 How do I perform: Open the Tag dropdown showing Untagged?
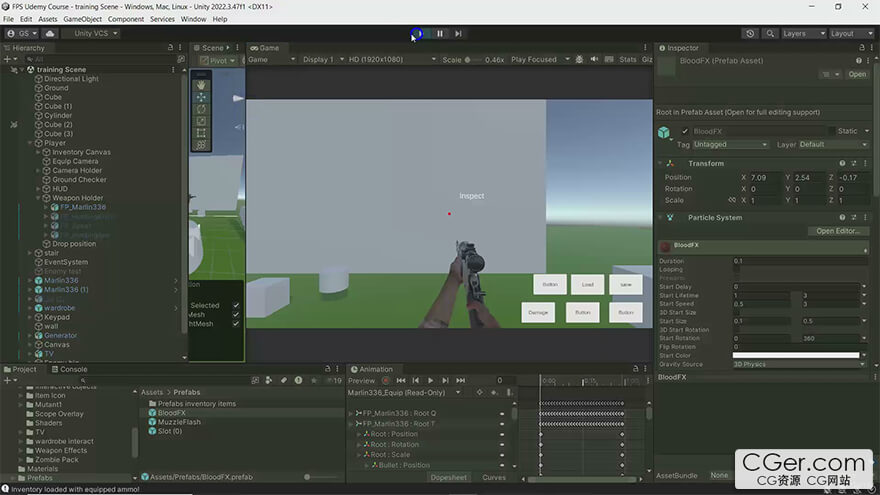730,144
